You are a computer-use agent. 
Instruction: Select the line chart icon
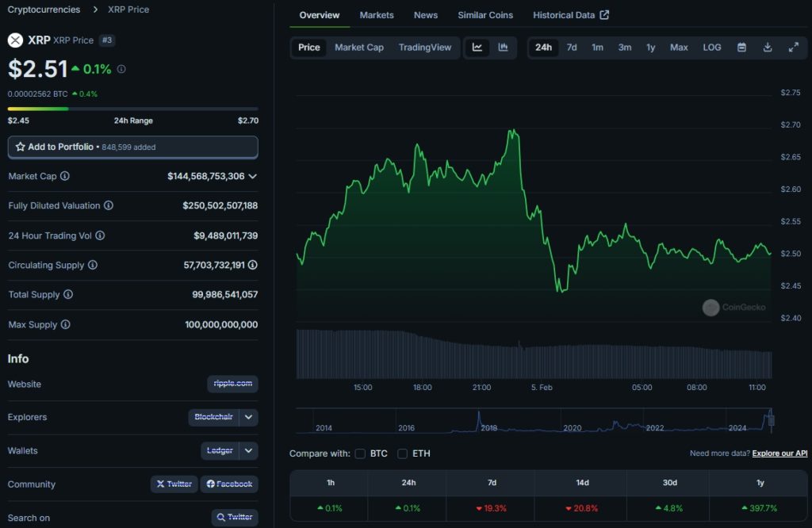[477, 48]
